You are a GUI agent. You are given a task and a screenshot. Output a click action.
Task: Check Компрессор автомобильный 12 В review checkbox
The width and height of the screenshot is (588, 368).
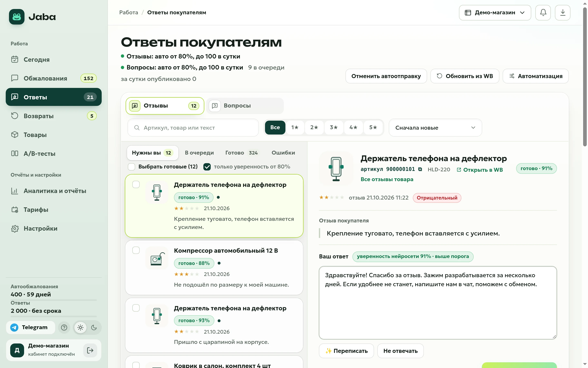coord(136,250)
